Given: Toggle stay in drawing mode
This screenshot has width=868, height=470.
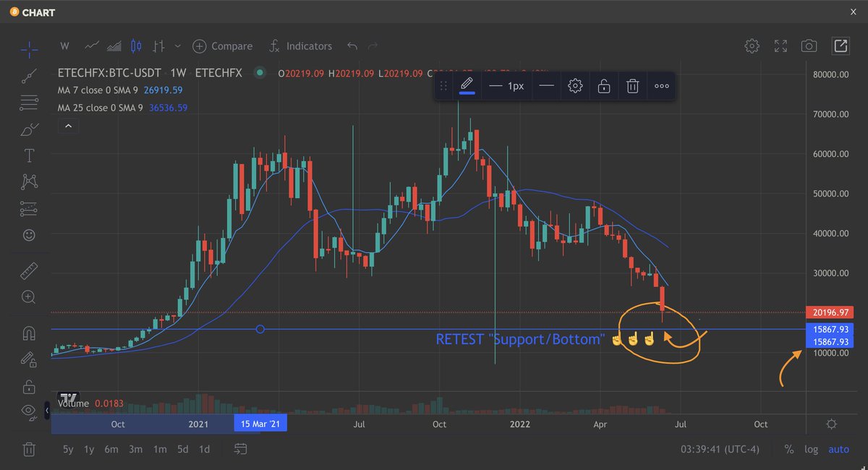Looking at the screenshot, I should (x=29, y=359).
